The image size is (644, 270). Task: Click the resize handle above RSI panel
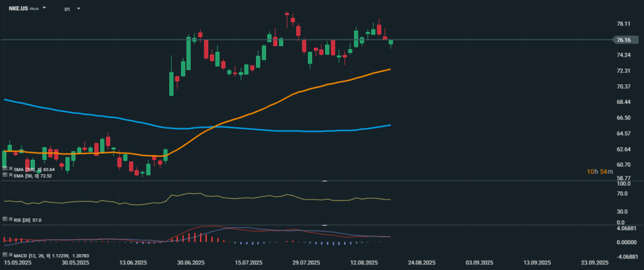pos(325,181)
